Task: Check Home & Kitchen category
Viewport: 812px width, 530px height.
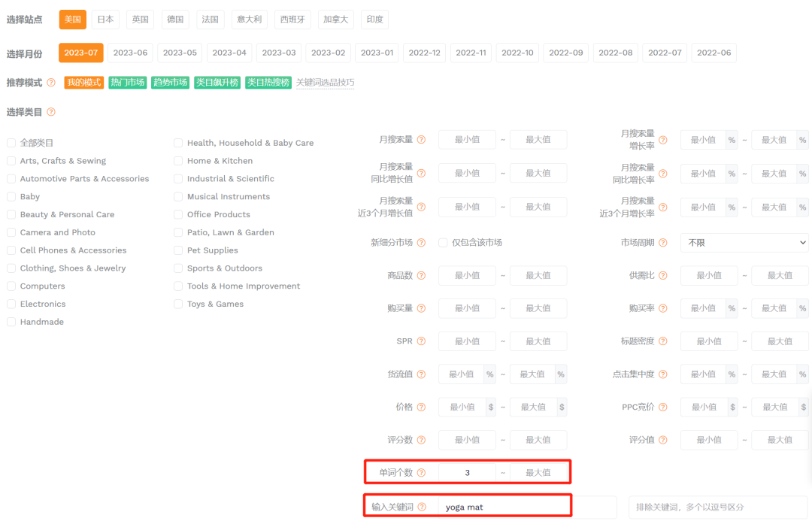Action: coord(178,161)
